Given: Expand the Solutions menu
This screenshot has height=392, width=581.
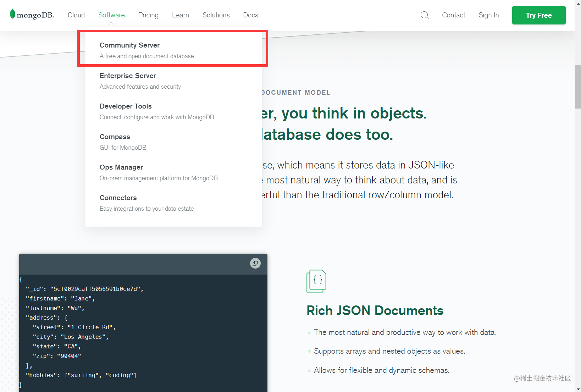Looking at the screenshot, I should pyautogui.click(x=216, y=15).
